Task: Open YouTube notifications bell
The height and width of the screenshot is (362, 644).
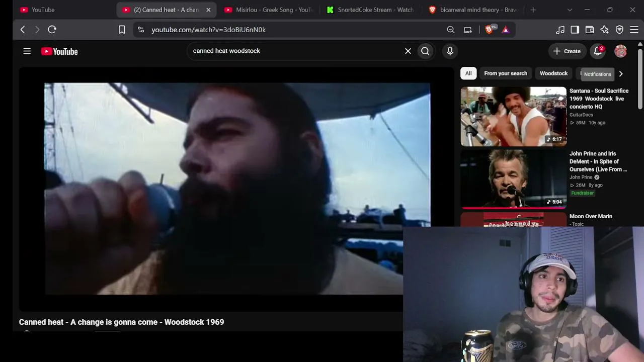Action: (x=598, y=51)
